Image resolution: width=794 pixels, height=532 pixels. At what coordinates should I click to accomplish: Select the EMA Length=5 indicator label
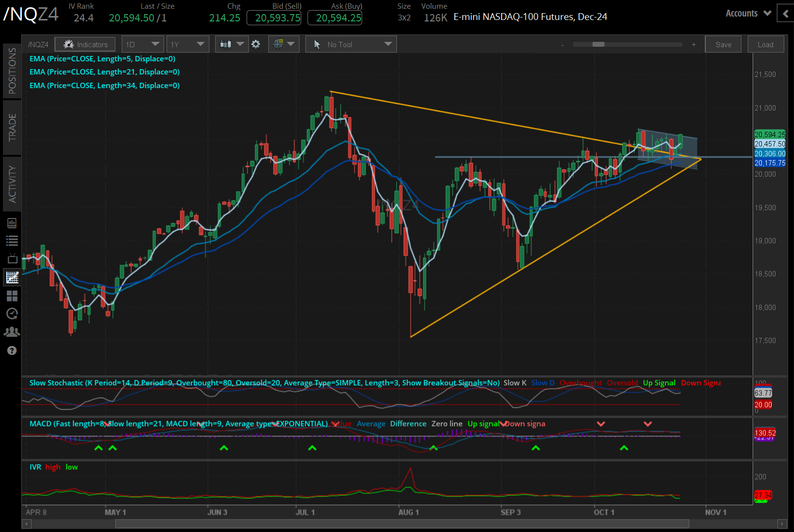pyautogui.click(x=102, y=59)
